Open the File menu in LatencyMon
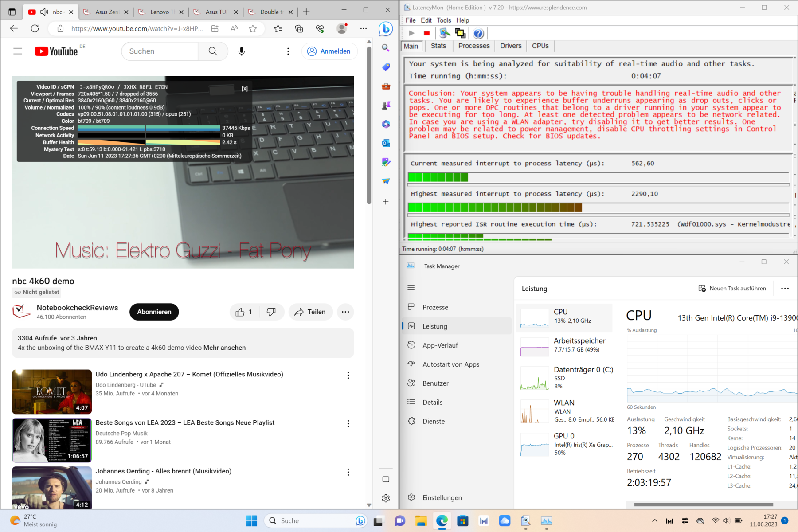 point(411,20)
